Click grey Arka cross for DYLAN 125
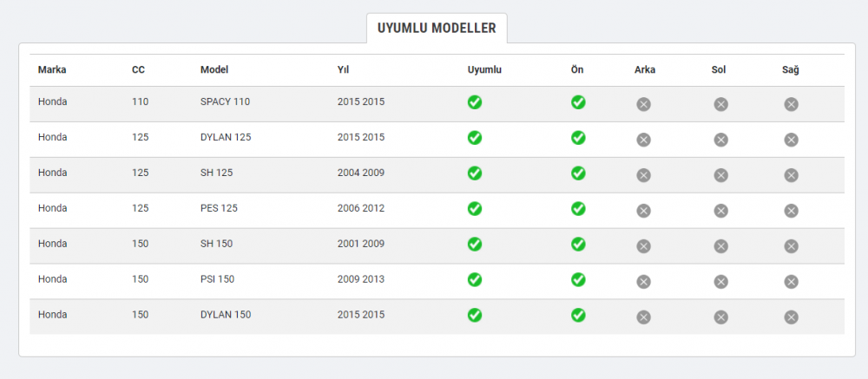Viewport: 868px width, 379px height. (643, 140)
